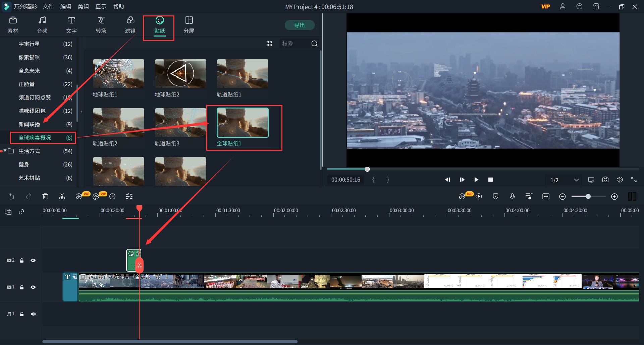Click the 导出 export button
This screenshot has width=644, height=345.
click(x=299, y=25)
